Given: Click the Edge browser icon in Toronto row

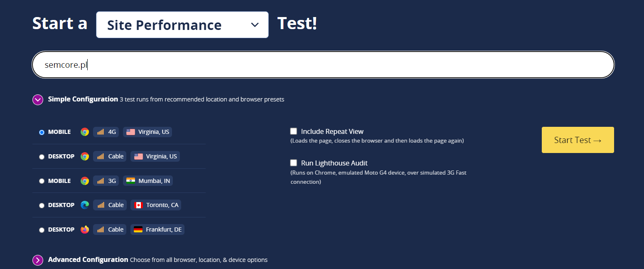Looking at the screenshot, I should [x=85, y=205].
